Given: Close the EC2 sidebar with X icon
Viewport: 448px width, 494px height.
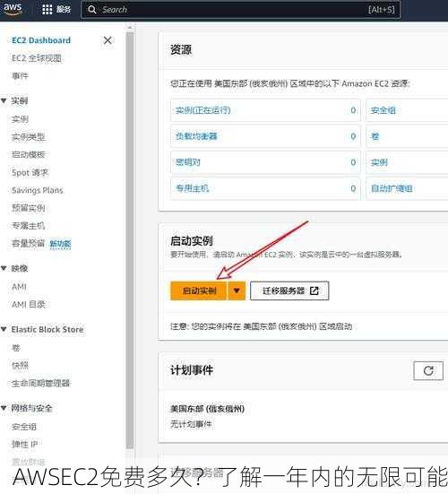Looking at the screenshot, I should point(108,40).
